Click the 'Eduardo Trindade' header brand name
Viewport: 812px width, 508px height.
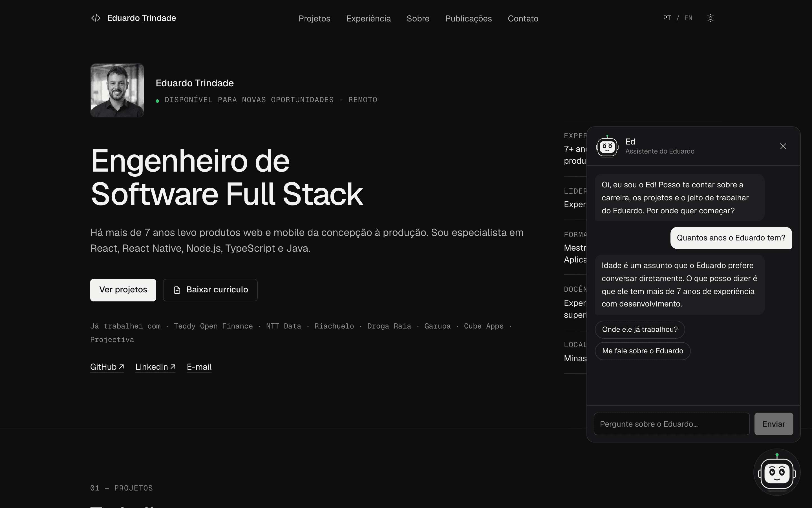[142, 18]
